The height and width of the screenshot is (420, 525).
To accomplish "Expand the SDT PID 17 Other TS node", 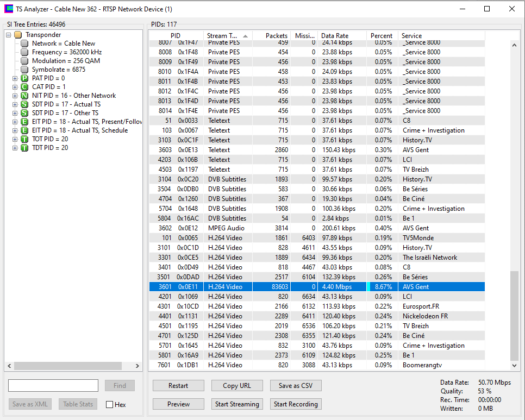I will tap(15, 113).
